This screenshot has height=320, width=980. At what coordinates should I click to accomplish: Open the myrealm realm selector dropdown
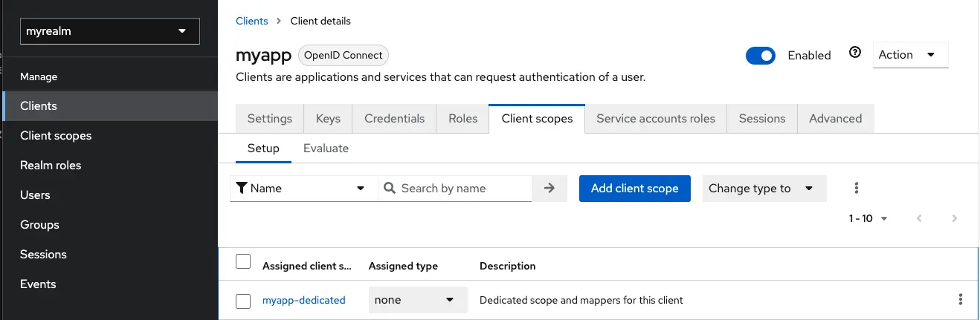[x=110, y=31]
